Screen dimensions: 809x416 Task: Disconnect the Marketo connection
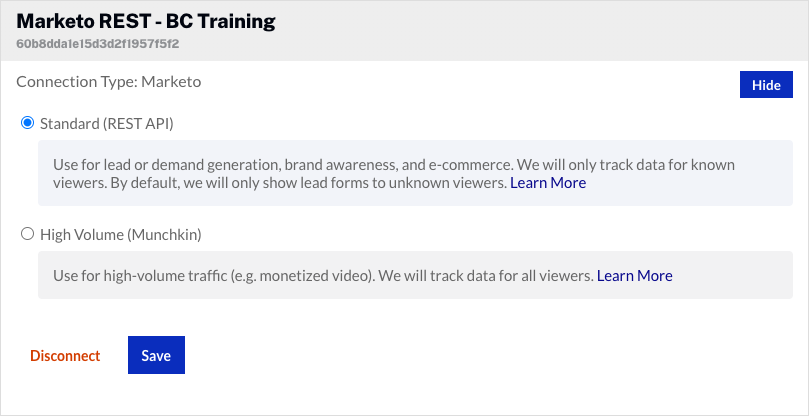click(x=65, y=356)
